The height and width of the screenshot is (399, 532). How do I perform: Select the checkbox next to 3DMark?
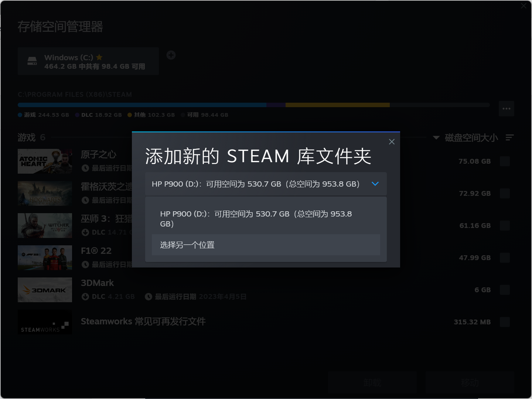click(505, 290)
